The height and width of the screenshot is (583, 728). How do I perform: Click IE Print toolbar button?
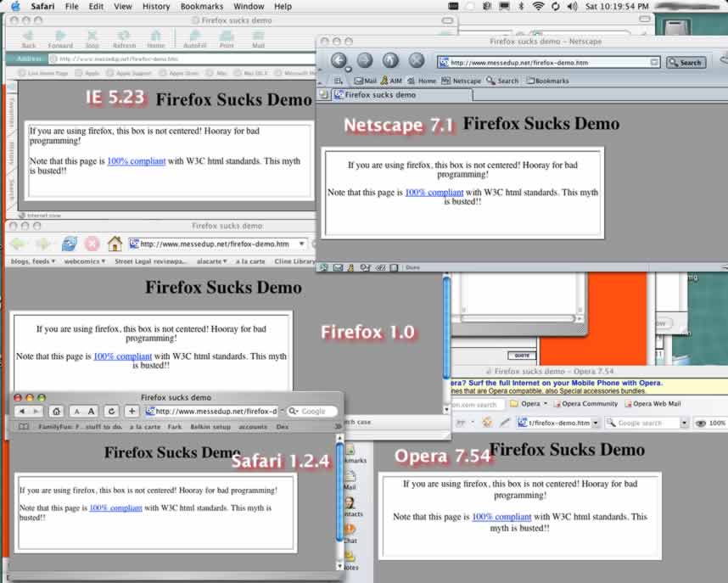point(227,40)
